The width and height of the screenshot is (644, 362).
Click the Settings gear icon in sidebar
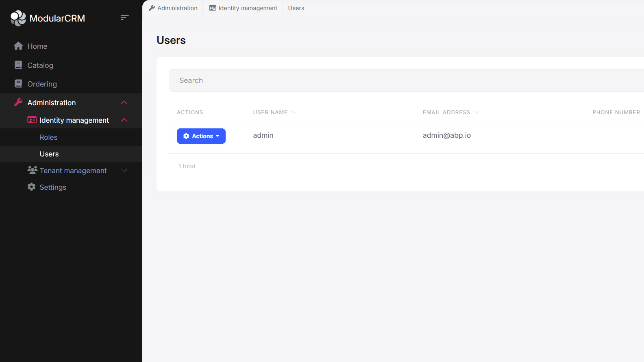(32, 187)
